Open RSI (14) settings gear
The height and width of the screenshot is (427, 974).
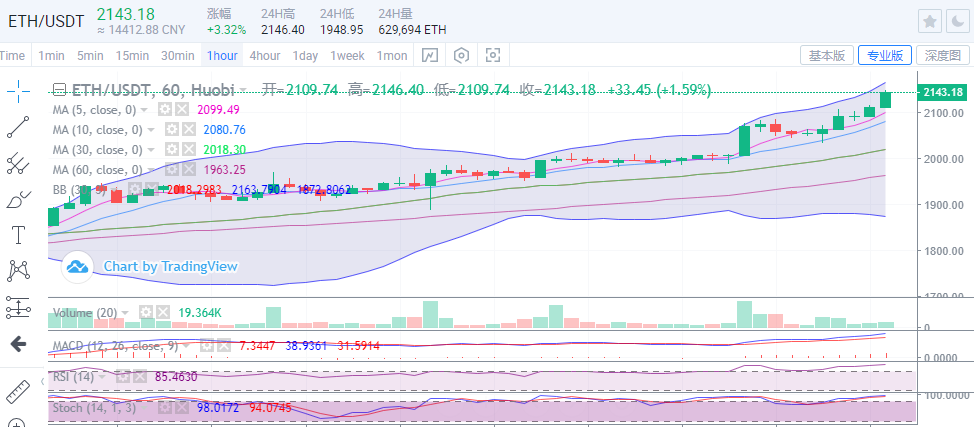tap(123, 377)
